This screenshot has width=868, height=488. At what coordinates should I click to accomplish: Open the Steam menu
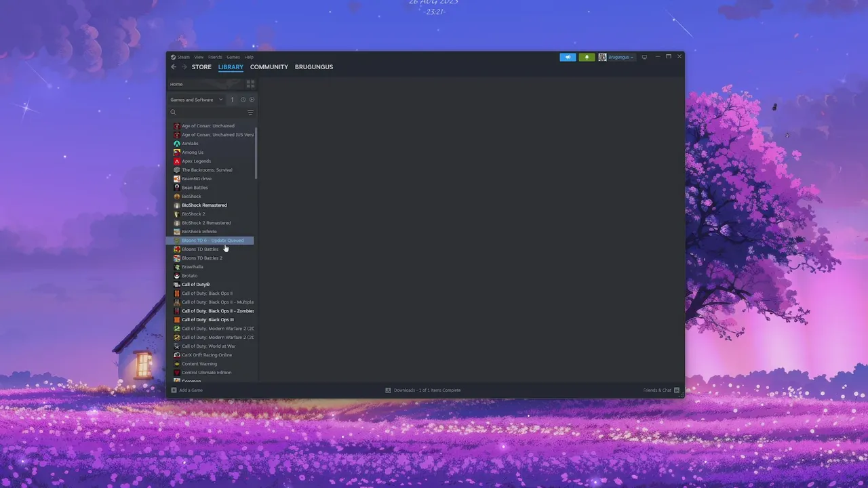tap(184, 57)
